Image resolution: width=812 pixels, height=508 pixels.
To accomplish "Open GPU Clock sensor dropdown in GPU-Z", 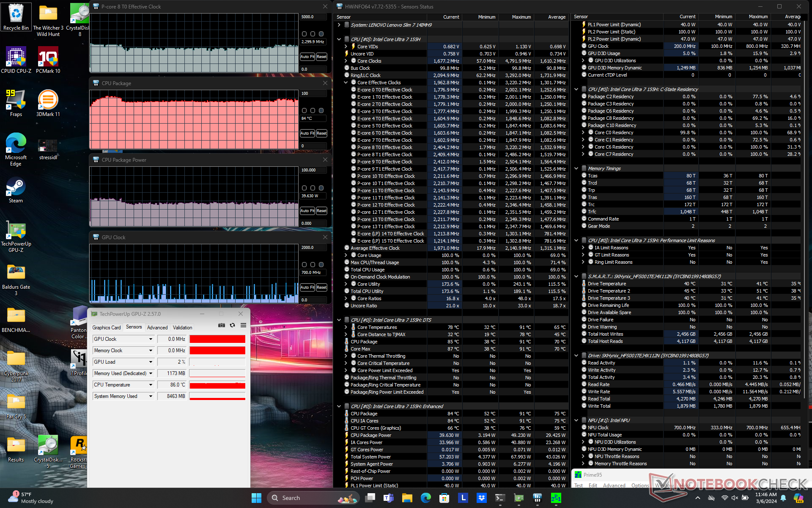I will pos(151,339).
